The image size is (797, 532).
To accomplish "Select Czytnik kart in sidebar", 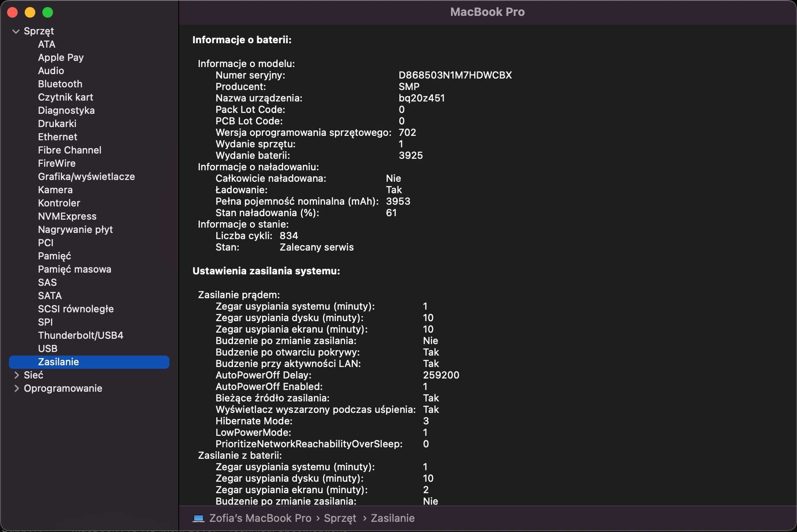I will point(66,97).
